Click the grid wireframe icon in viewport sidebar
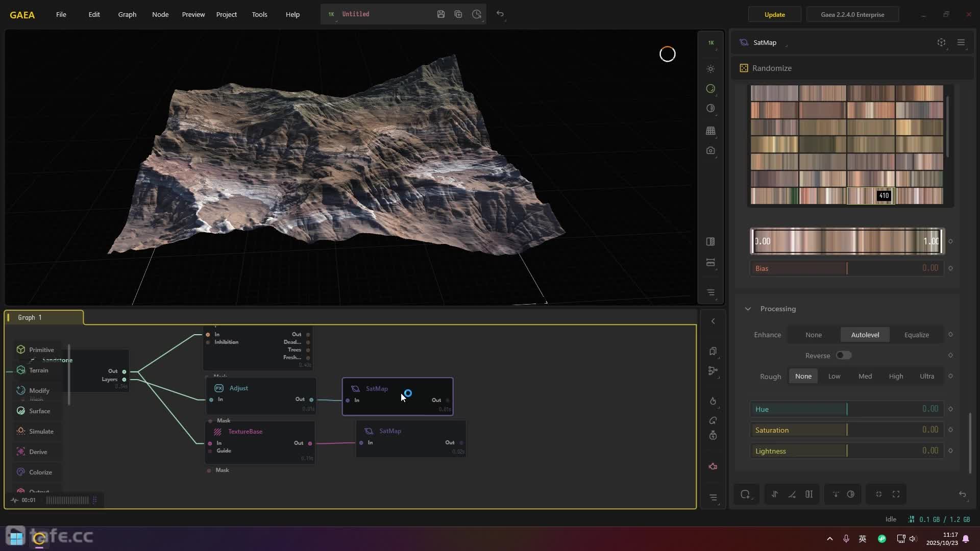 point(710,131)
